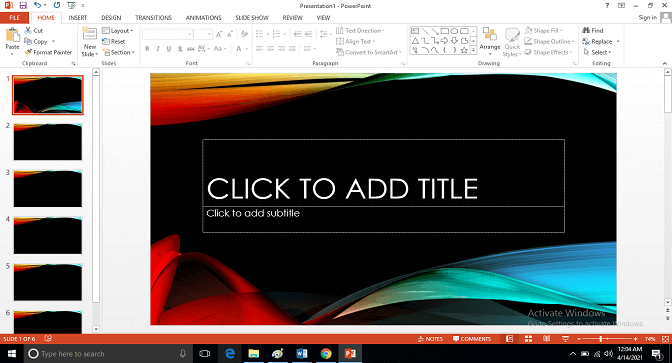
Task: Start Slide Show from status bar icon
Action: pos(565,339)
